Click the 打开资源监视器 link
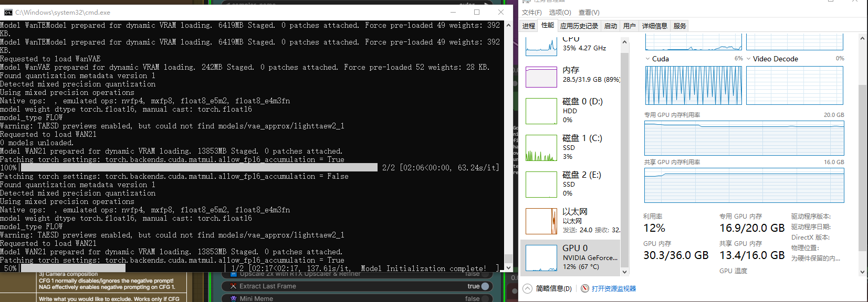 coord(614,288)
